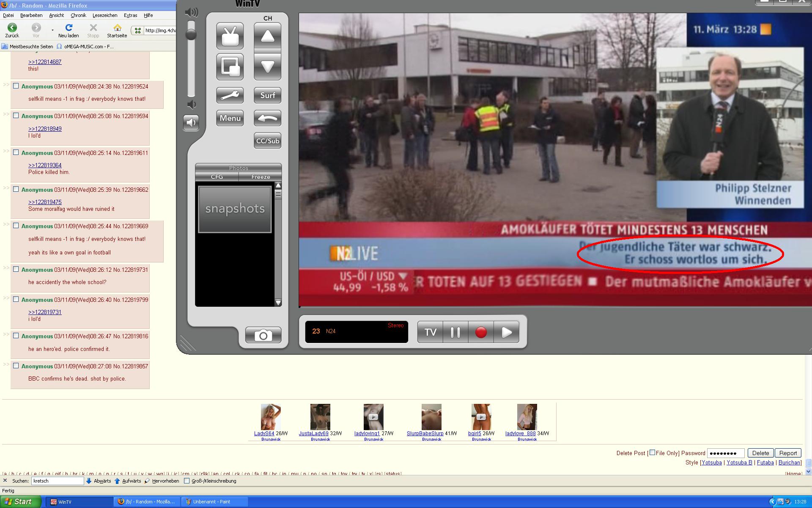
Task: Click the WinTV TV mode icon button
Action: [x=230, y=36]
